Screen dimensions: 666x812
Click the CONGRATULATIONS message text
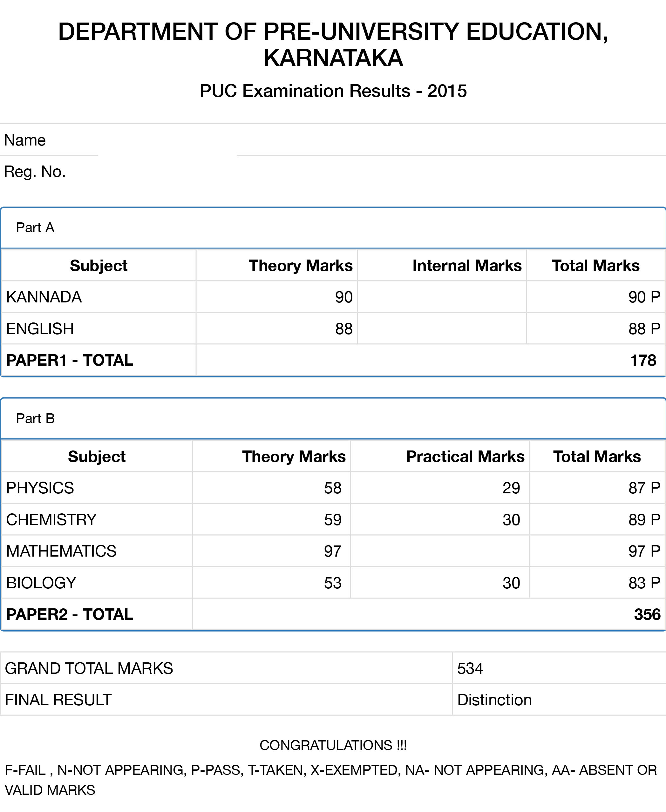click(x=333, y=745)
